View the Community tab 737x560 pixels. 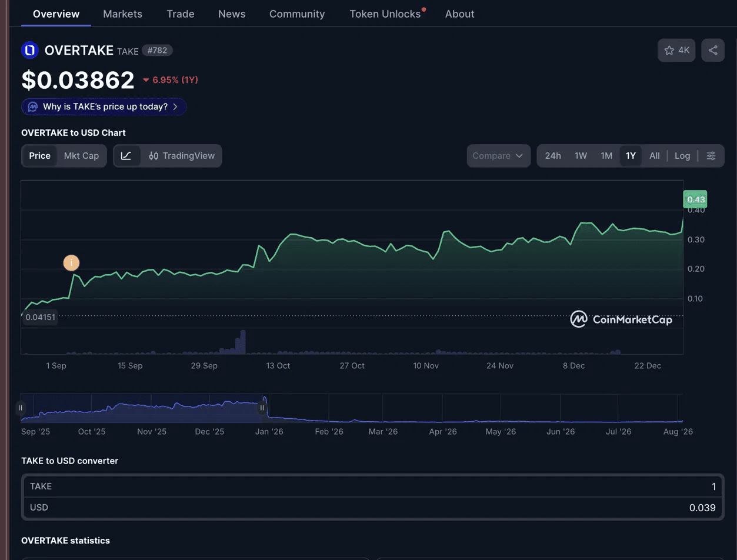tap(297, 14)
